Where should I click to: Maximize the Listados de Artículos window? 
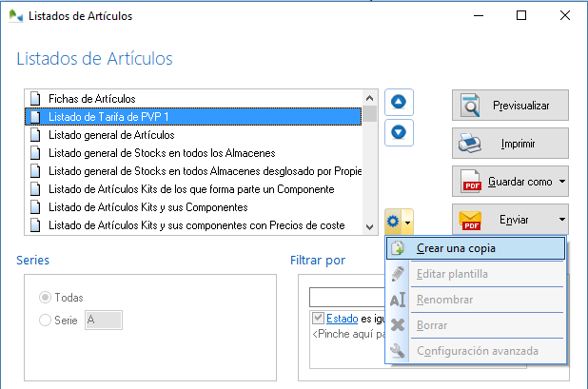click(x=521, y=15)
